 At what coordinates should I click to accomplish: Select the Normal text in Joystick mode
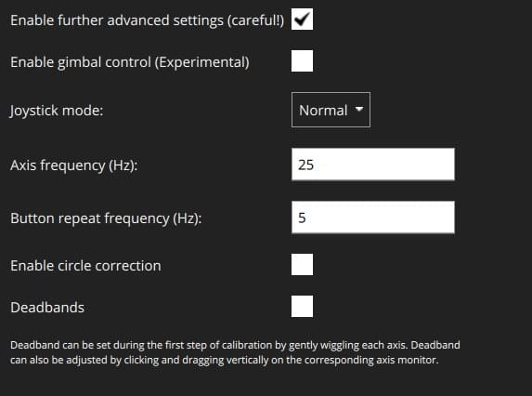click(323, 111)
